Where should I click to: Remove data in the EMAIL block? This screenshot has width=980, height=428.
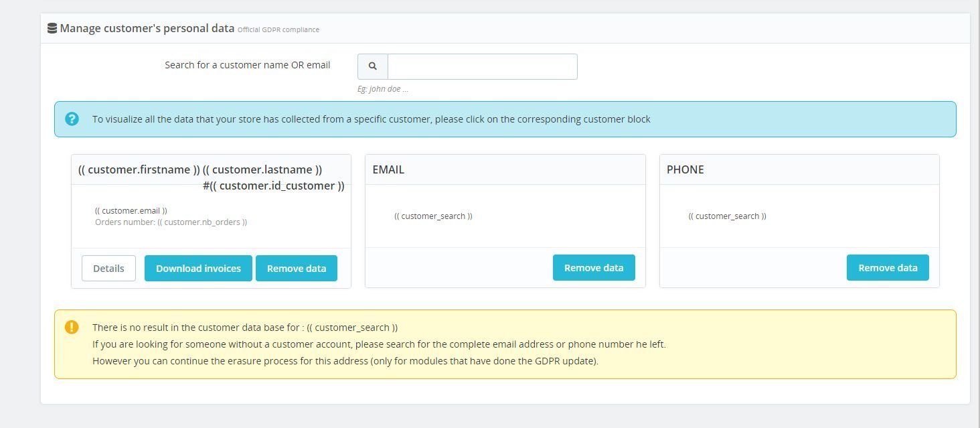pos(593,267)
